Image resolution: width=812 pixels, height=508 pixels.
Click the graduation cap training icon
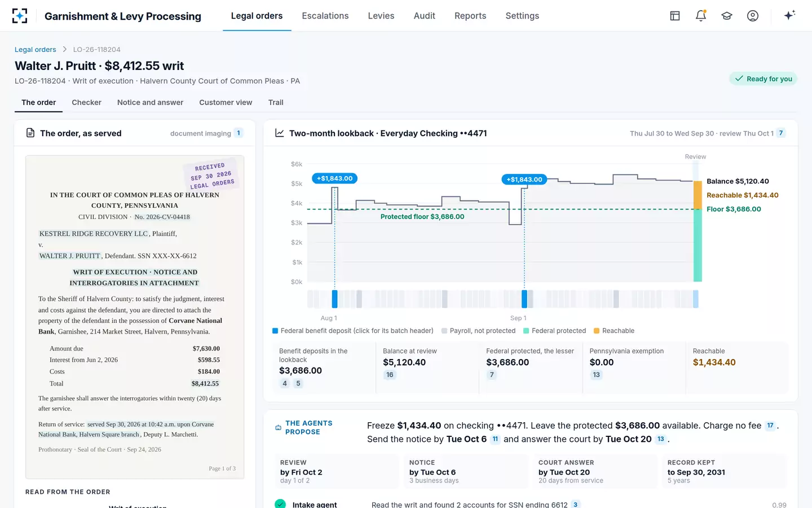tap(727, 16)
